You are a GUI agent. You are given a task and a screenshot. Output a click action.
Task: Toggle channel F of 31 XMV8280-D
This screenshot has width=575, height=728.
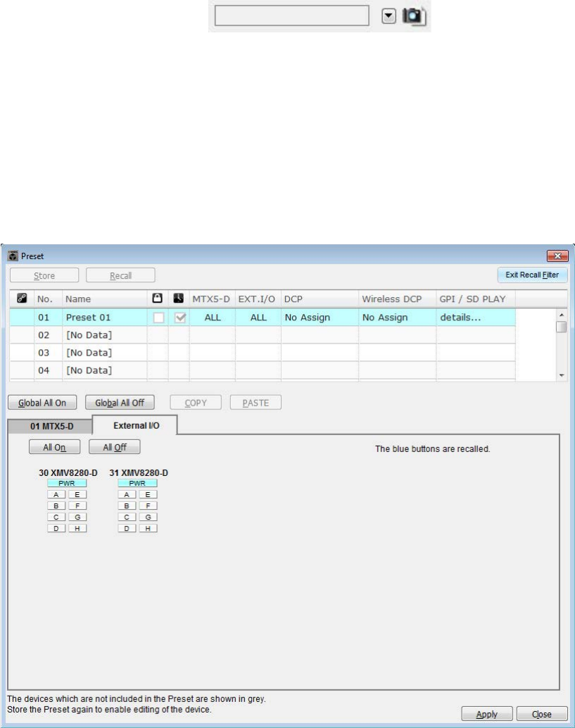[x=148, y=506]
